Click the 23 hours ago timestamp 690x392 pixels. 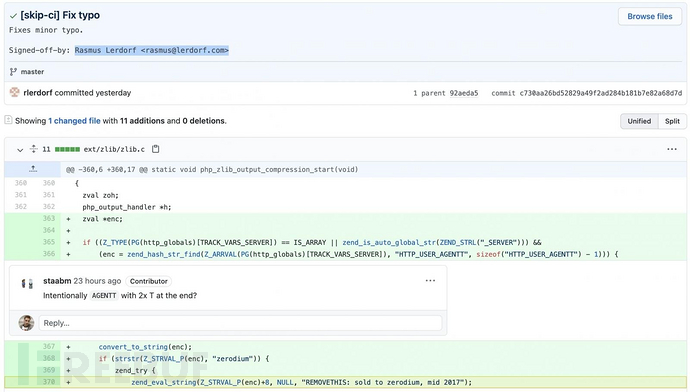97,281
